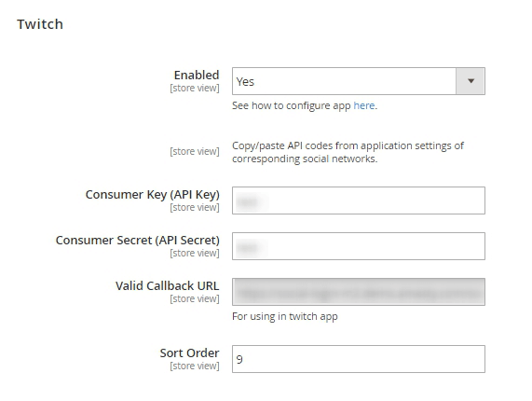
Task: Focus the Consumer Secret (API Secret) field
Action: pos(359,246)
